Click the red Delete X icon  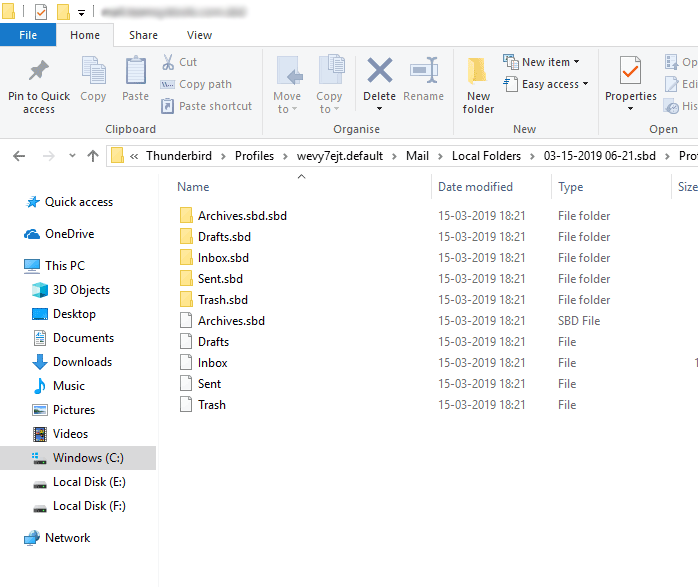click(x=380, y=70)
